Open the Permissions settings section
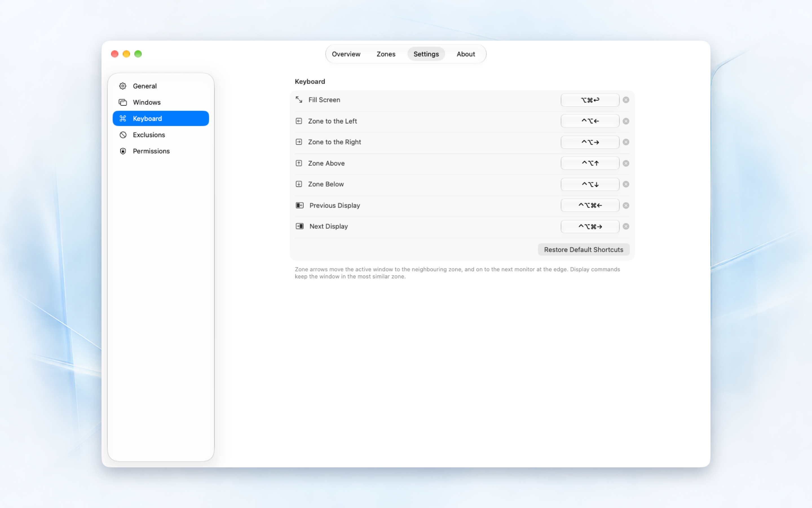Viewport: 812px width, 508px height. [161, 151]
